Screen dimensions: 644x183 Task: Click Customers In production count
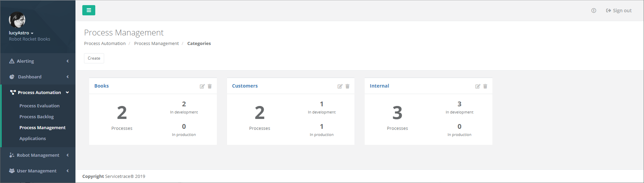322,126
